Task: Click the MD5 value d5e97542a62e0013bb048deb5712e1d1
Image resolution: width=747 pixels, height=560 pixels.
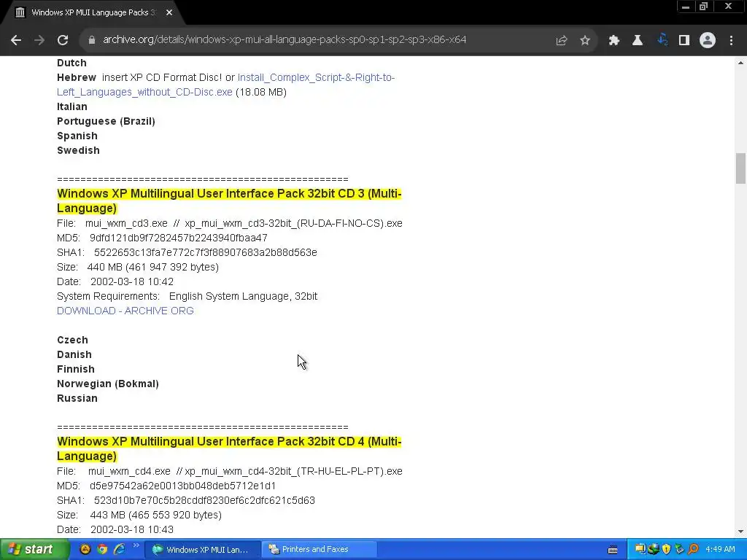Action: pos(183,486)
